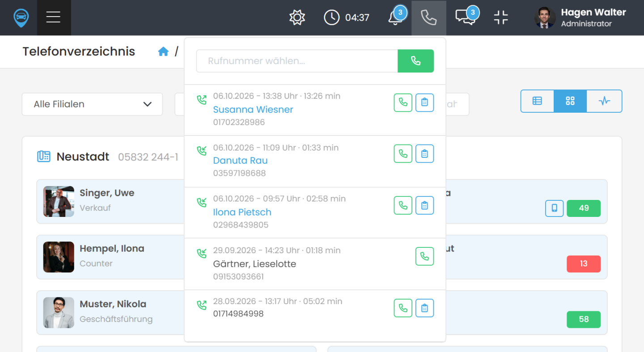Open chat messages icon with 3 badge

pos(467,17)
